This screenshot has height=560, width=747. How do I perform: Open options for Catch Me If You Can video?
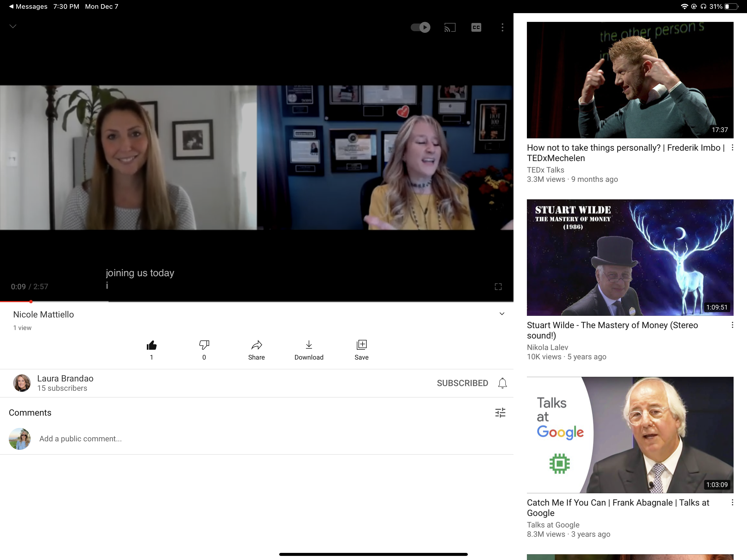click(732, 502)
